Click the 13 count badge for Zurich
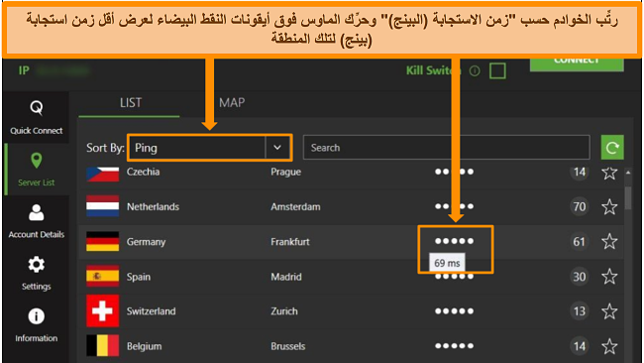The image size is (644, 363). (x=580, y=311)
